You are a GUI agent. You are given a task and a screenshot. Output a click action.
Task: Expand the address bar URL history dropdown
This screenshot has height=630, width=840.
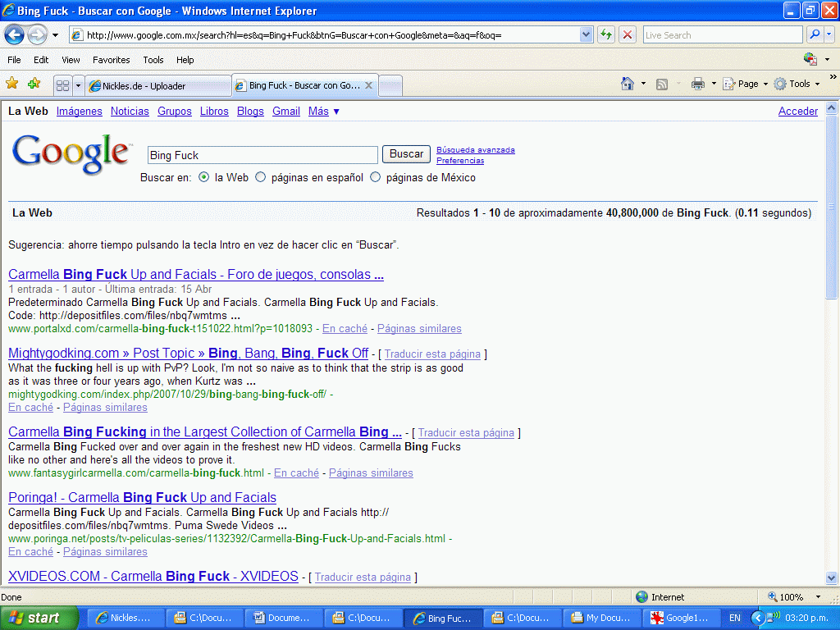(x=586, y=34)
